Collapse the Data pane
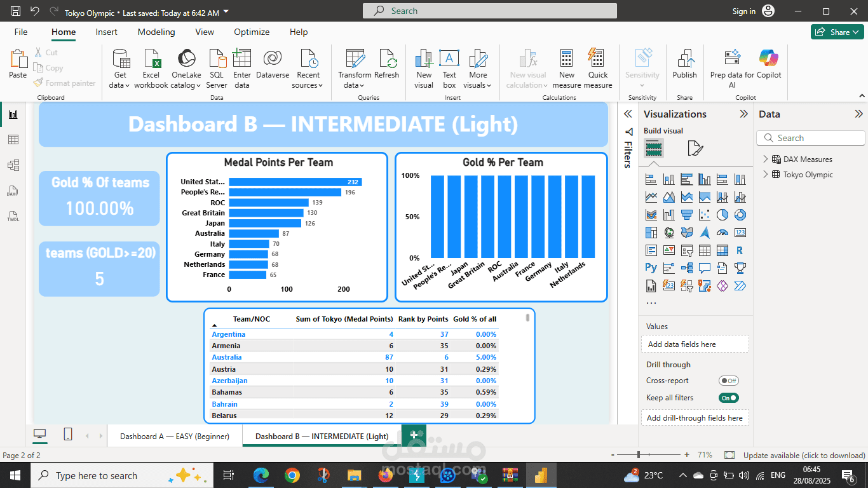Image resolution: width=868 pixels, height=488 pixels. coord(859,114)
